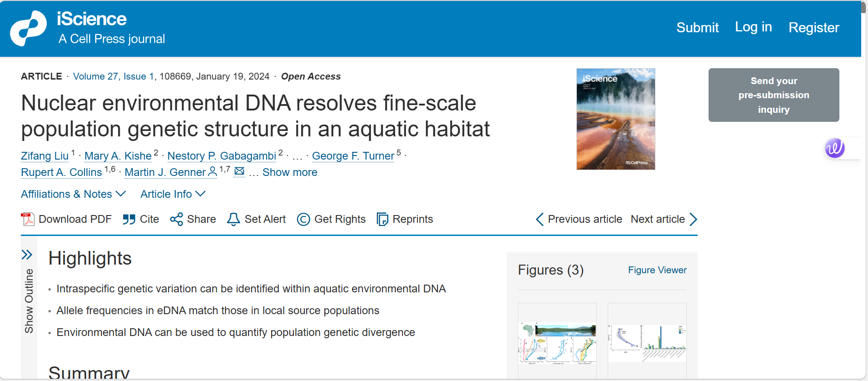The width and height of the screenshot is (868, 381).
Task: Expand the Show Outline side panel
Action: pyautogui.click(x=27, y=255)
